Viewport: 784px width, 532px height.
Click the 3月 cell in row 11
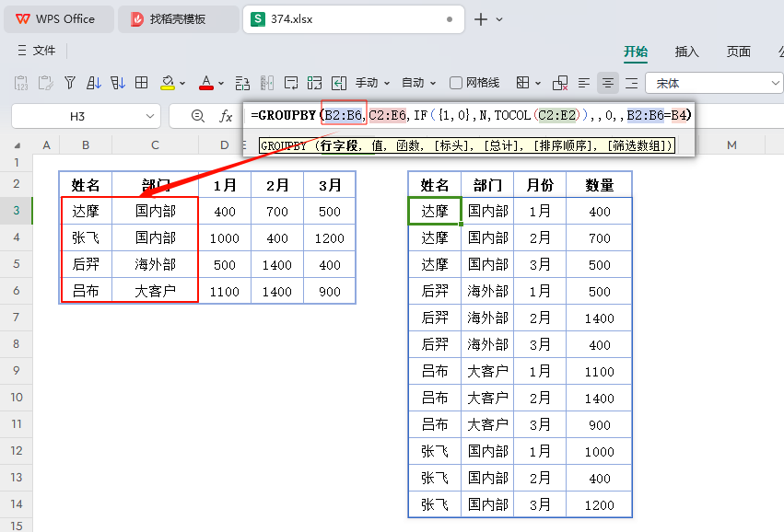(x=540, y=424)
